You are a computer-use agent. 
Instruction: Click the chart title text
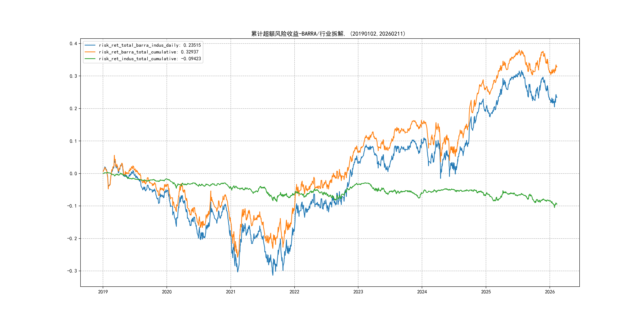(328, 34)
